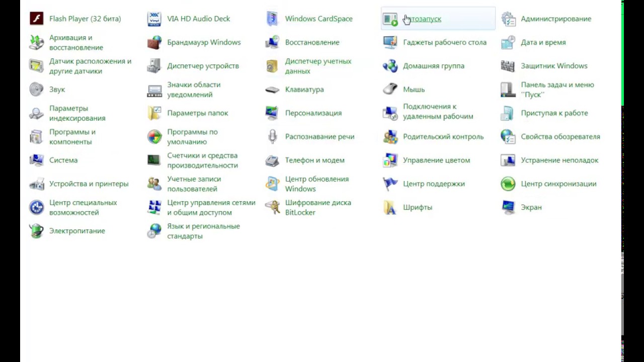The image size is (644, 362).
Task: Open the Домашняя группа icon
Action: pyautogui.click(x=390, y=66)
